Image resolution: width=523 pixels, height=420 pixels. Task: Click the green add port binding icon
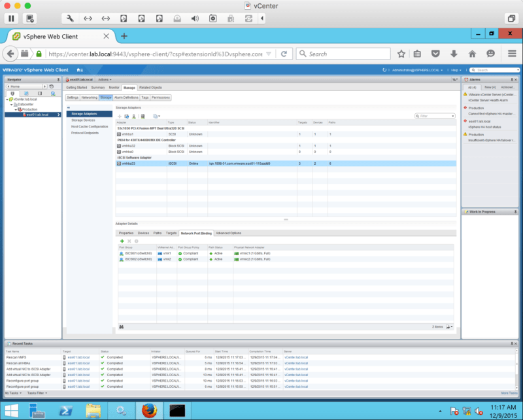pos(122,241)
